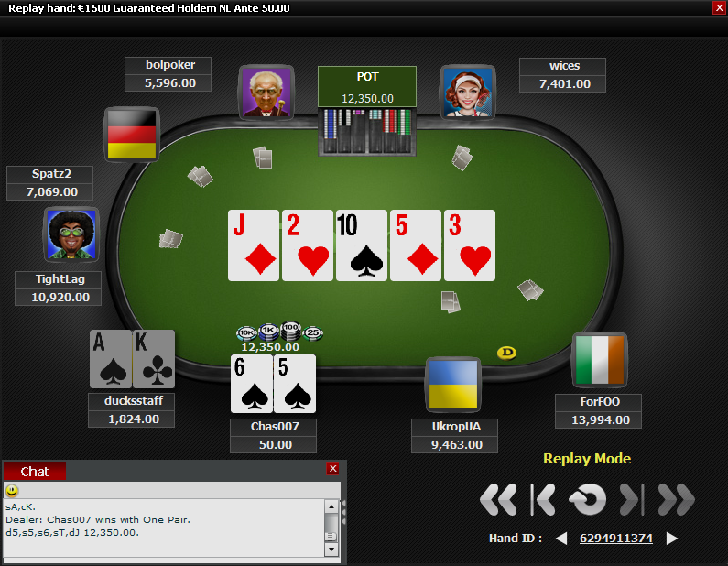Open the smiley emoticon picker in chat

click(x=12, y=490)
